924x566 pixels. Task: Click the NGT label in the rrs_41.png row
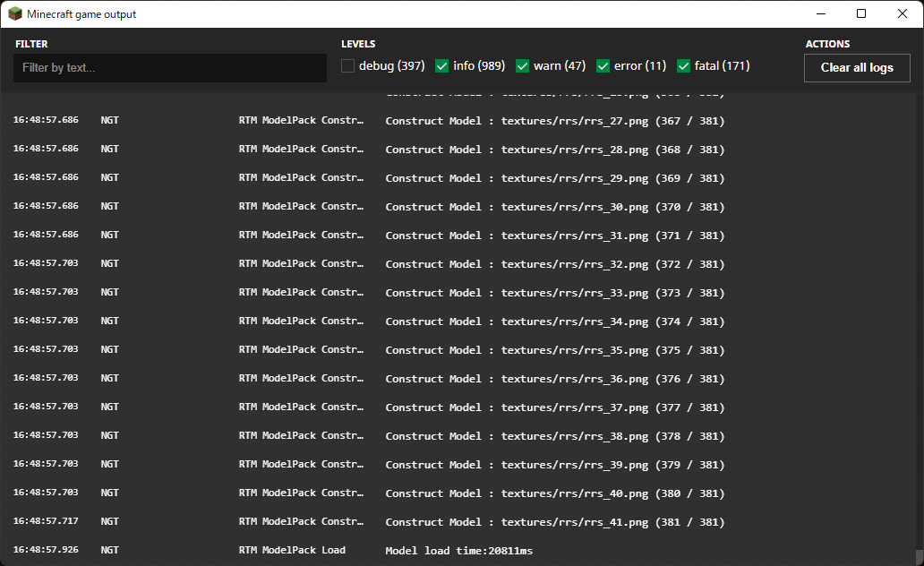[109, 521]
